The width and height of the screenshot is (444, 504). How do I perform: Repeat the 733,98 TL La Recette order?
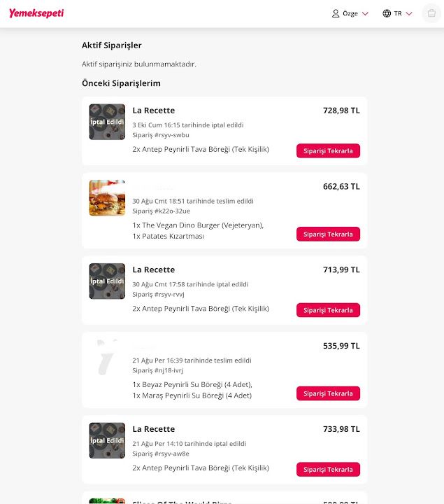click(328, 469)
